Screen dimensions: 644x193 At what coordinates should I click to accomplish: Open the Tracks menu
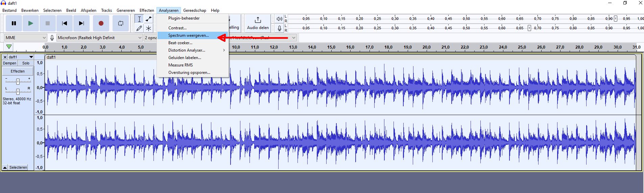(106, 10)
